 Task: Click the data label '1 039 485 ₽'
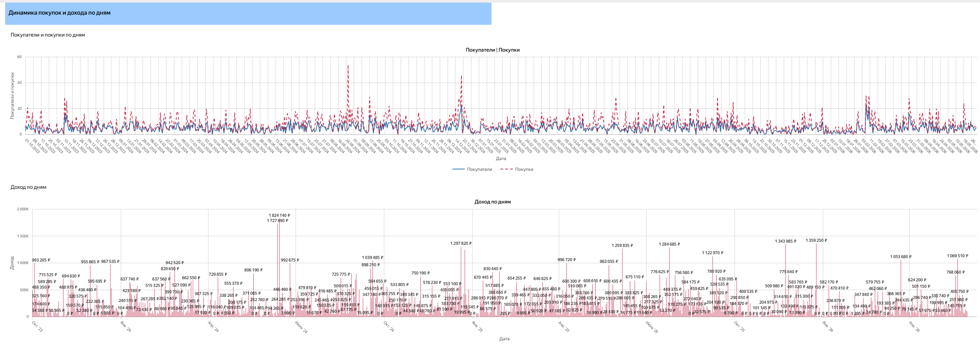(373, 258)
